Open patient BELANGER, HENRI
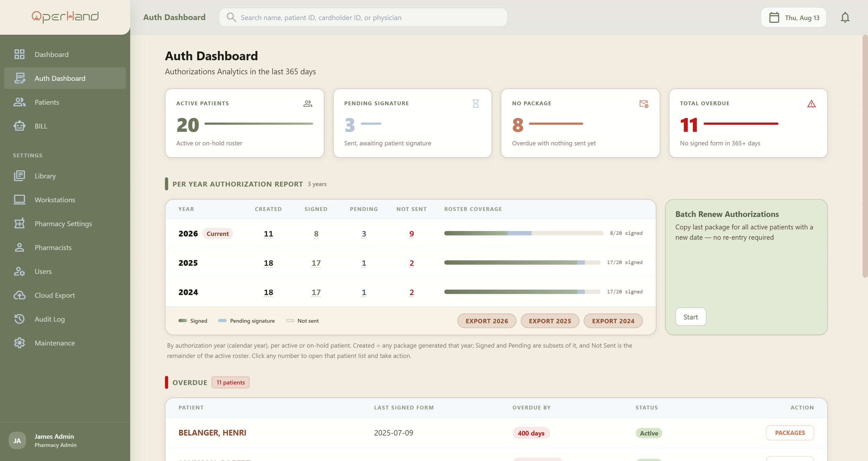Image resolution: width=868 pixels, height=461 pixels. pos(212,433)
